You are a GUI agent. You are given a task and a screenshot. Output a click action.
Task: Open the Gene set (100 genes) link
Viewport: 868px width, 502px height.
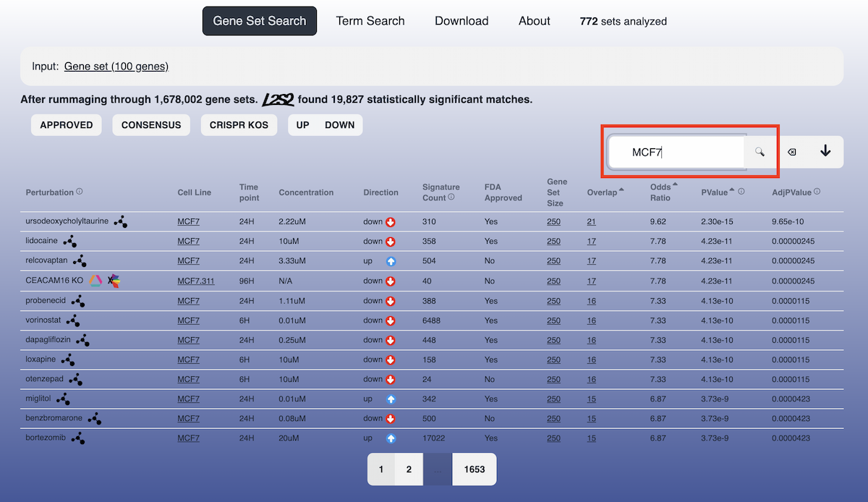[x=116, y=67]
